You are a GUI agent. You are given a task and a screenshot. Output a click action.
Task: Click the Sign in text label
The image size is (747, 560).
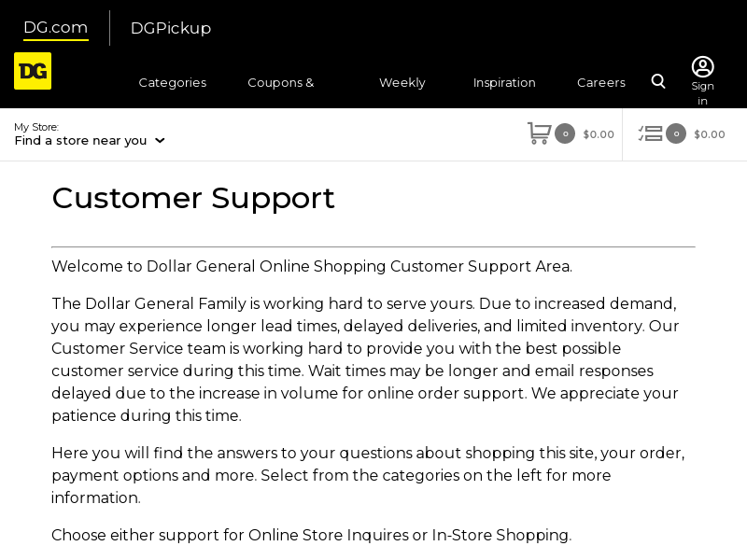(x=703, y=93)
